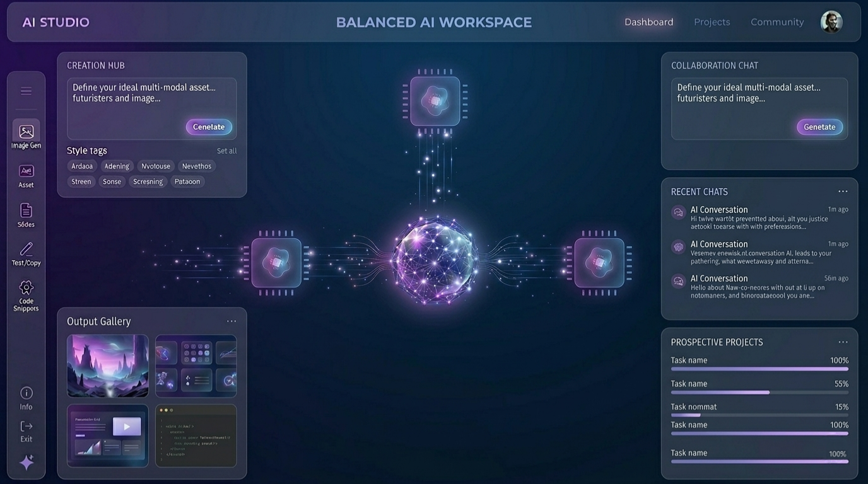The image size is (868, 484).
Task: Open conversation starting 'Vesemev enewisk'
Action: 759,252
